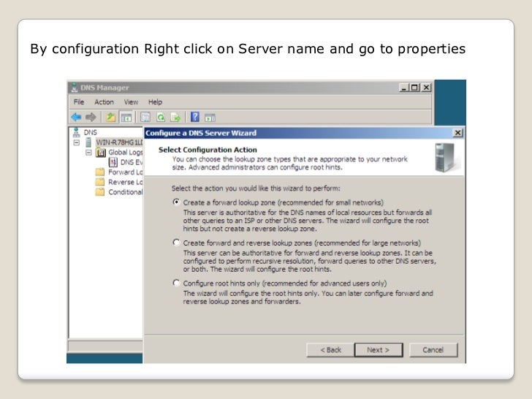The image size is (532, 399).
Task: Click the Export List toolbar icon
Action: click(x=175, y=118)
